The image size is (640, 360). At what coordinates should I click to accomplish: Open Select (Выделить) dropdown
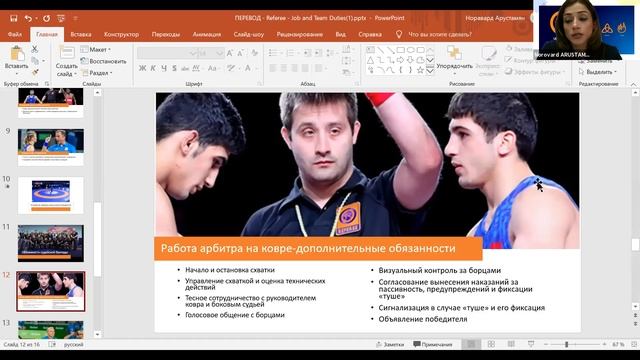(x=597, y=72)
